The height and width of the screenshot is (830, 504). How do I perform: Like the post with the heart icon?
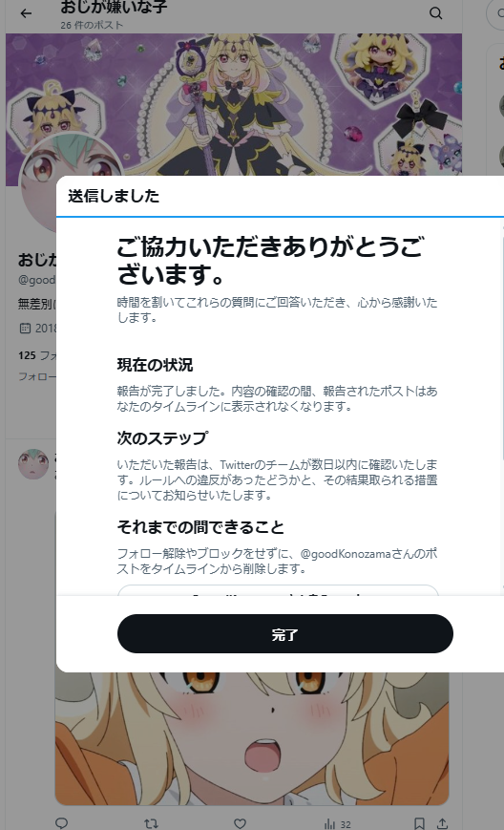click(241, 823)
